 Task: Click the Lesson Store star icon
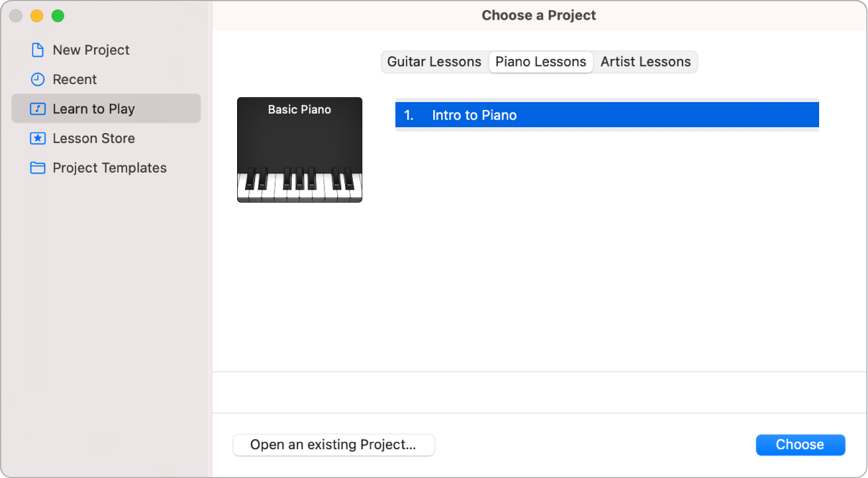pyautogui.click(x=37, y=138)
